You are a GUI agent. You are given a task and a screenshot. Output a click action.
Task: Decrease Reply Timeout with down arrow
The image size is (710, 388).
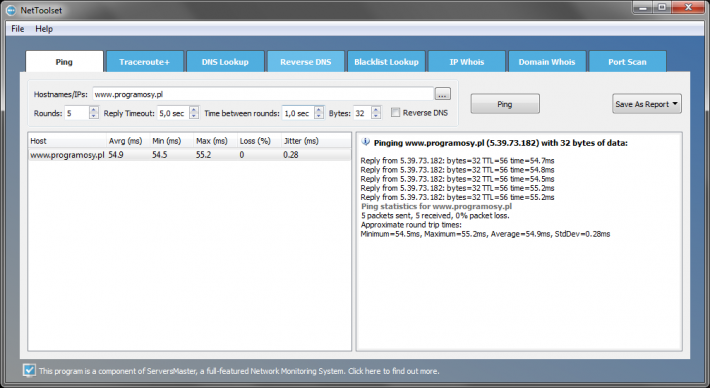coord(194,116)
